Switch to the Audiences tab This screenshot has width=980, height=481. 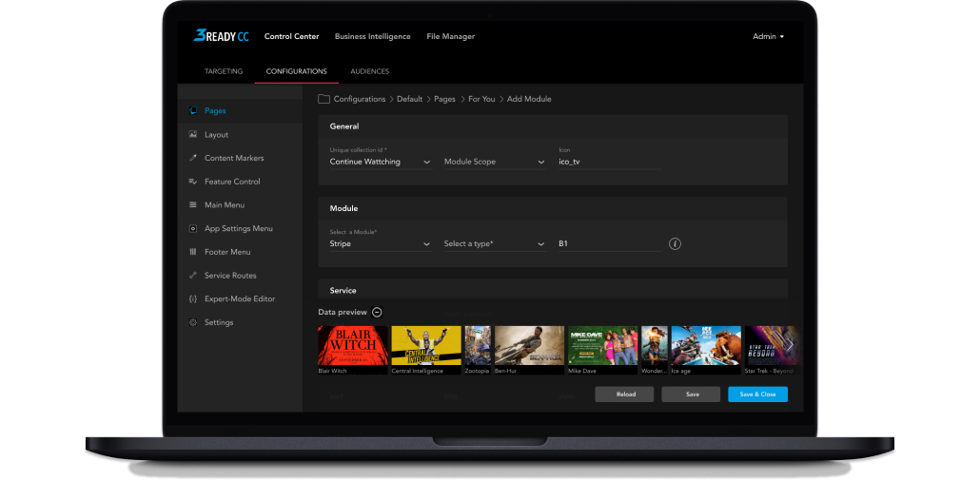coord(369,71)
